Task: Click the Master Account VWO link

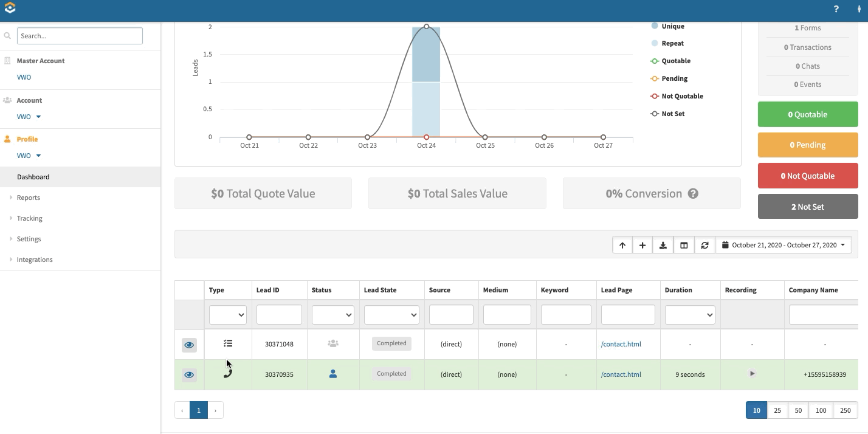Action: pyautogui.click(x=24, y=77)
